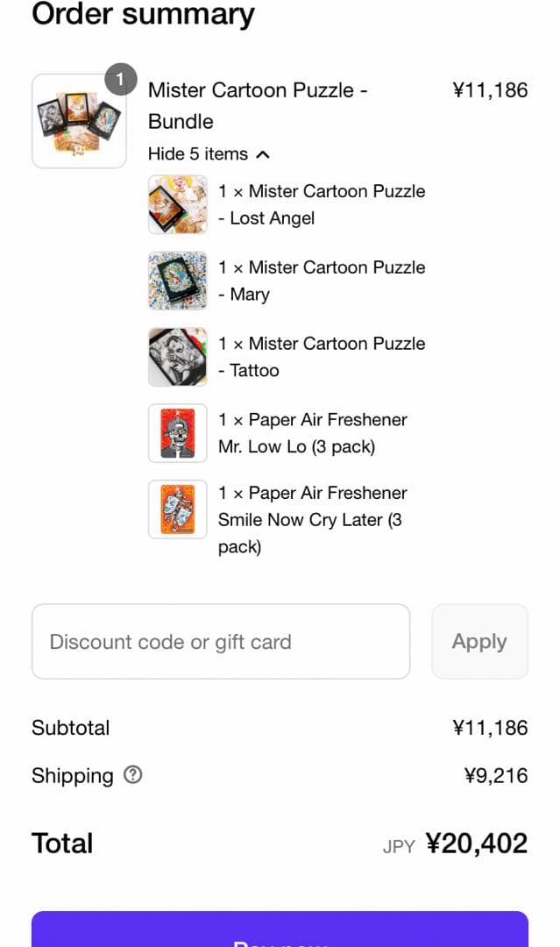Click the chevron next to Hide 5 items
The width and height of the screenshot is (560, 947).
pyautogui.click(x=263, y=153)
